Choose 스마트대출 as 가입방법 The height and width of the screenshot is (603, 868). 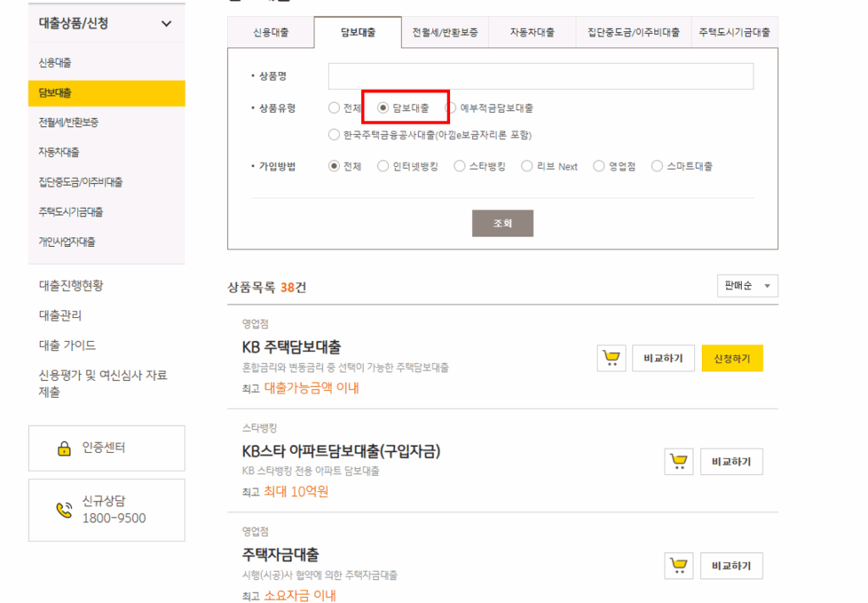click(657, 166)
